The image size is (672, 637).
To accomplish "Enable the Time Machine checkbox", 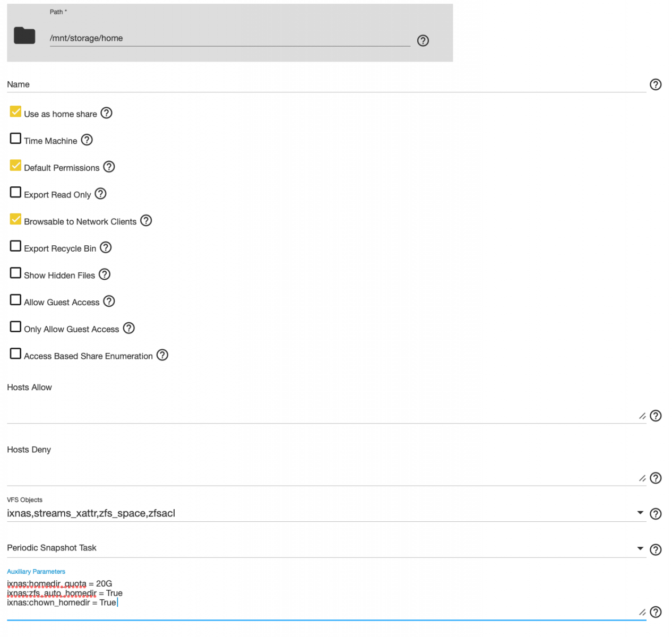I will click(16, 139).
